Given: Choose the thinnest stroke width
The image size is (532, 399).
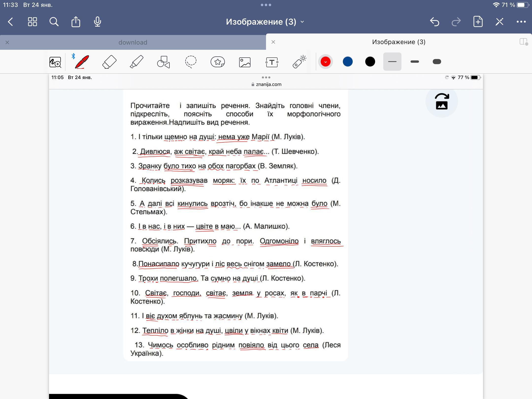Looking at the screenshot, I should [x=392, y=62].
